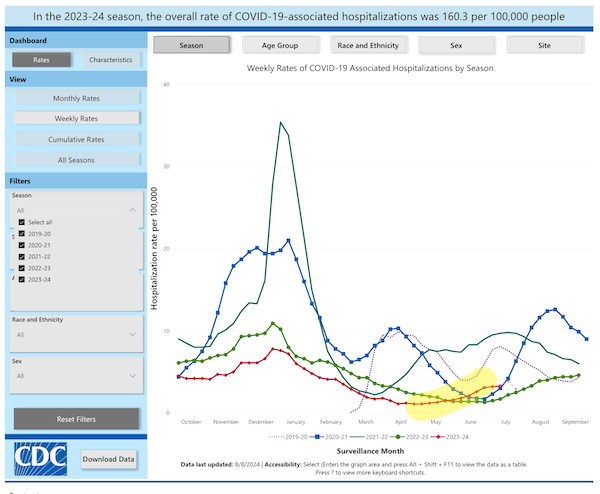Click the September label on the x-axis
The width and height of the screenshot is (600, 494).
(576, 422)
